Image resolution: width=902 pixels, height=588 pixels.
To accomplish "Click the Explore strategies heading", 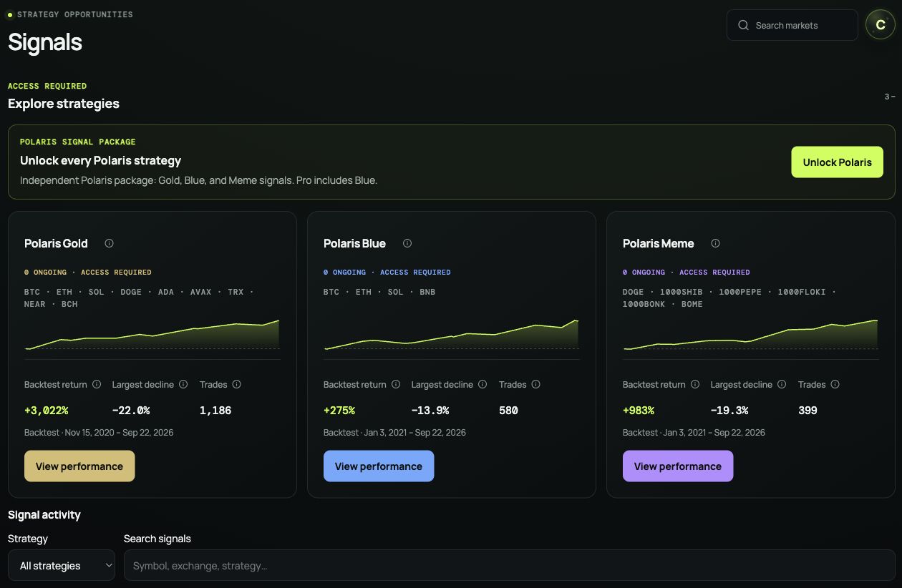I will pyautogui.click(x=64, y=104).
